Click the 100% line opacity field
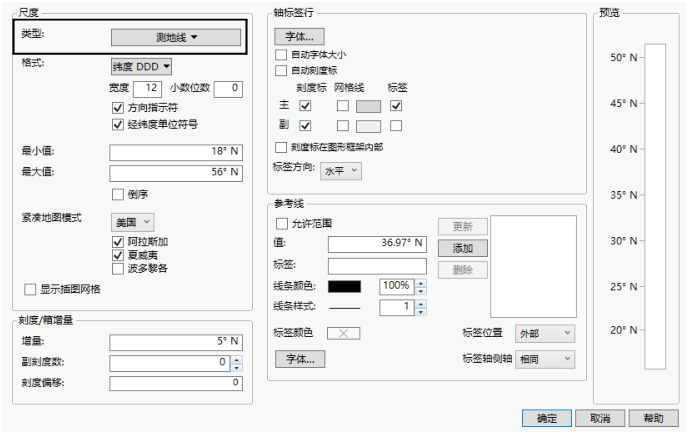 pos(397,287)
